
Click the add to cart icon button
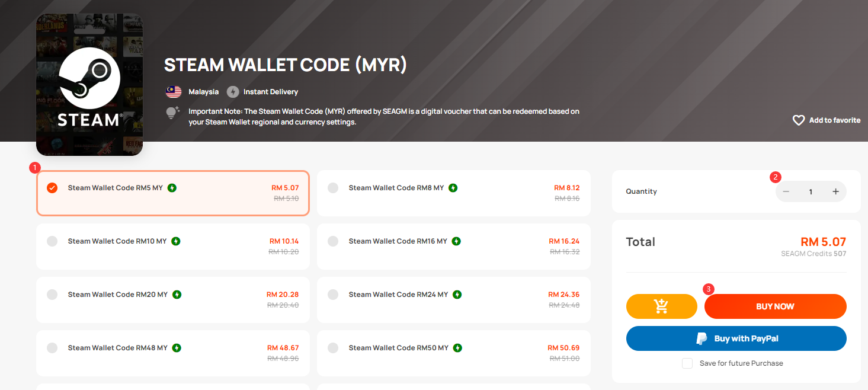click(661, 306)
